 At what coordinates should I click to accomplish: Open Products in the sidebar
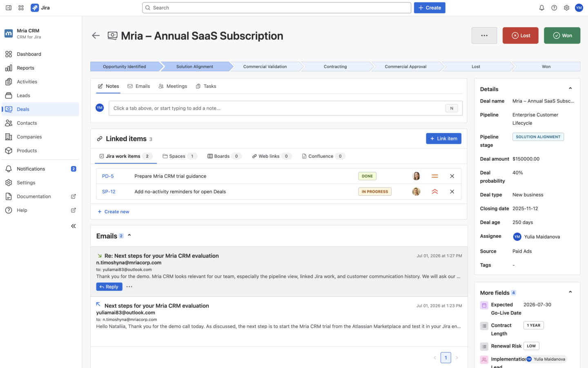coord(40,151)
